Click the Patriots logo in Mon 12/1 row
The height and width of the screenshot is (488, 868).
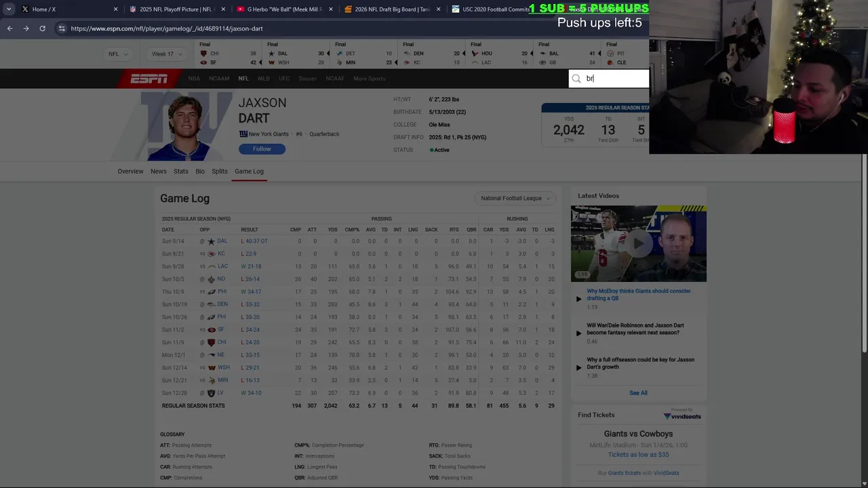pos(211,355)
